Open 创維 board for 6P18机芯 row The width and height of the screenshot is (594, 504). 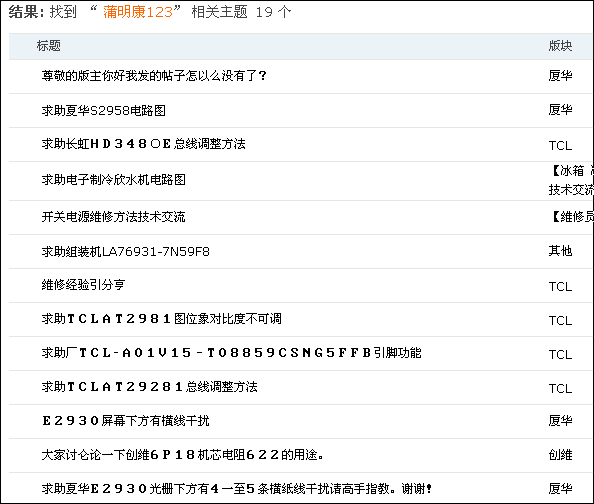[560, 455]
